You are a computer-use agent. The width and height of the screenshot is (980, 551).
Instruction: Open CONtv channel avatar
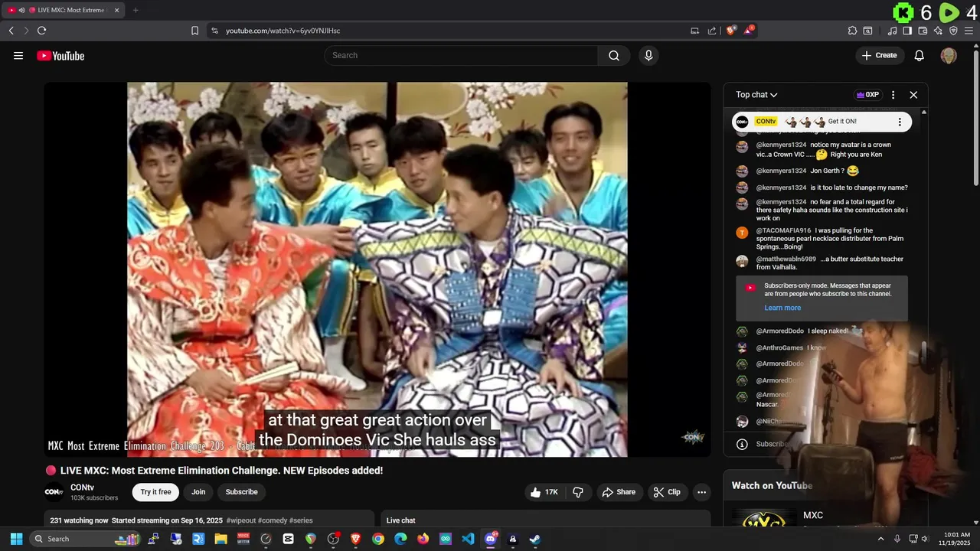coord(54,491)
